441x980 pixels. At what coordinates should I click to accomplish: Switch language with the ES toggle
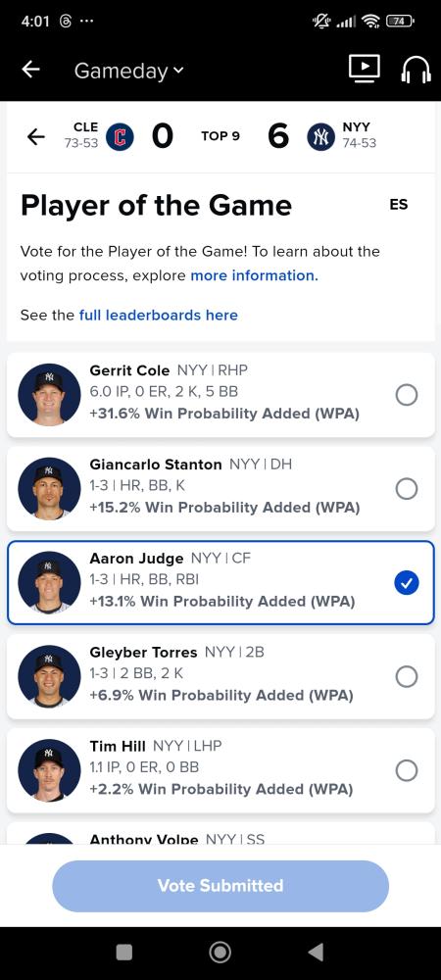(399, 205)
